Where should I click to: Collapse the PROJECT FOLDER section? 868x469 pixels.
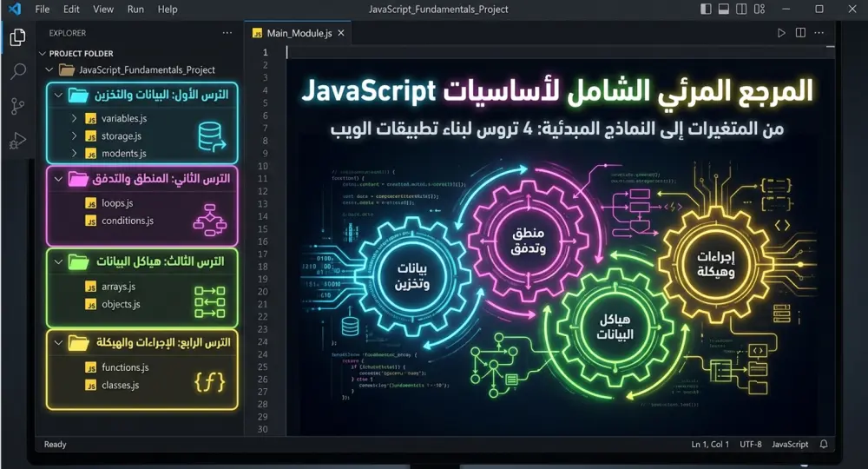point(42,54)
